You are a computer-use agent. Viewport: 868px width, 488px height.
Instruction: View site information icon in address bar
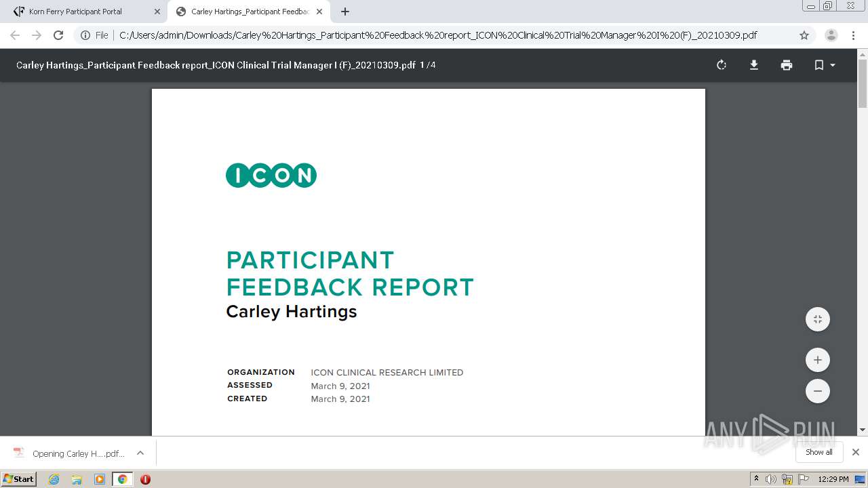(x=85, y=35)
